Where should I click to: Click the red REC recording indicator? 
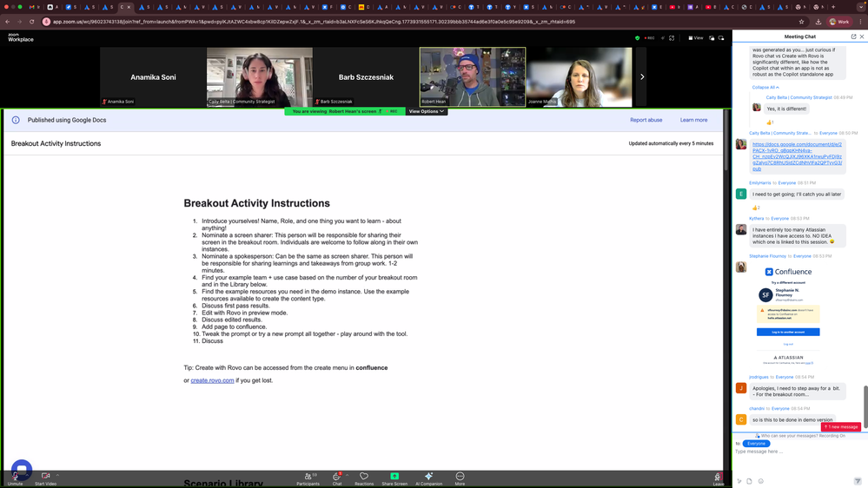(x=650, y=38)
